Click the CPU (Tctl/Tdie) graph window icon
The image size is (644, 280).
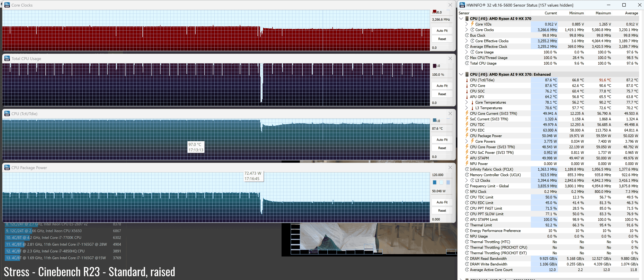7,114
